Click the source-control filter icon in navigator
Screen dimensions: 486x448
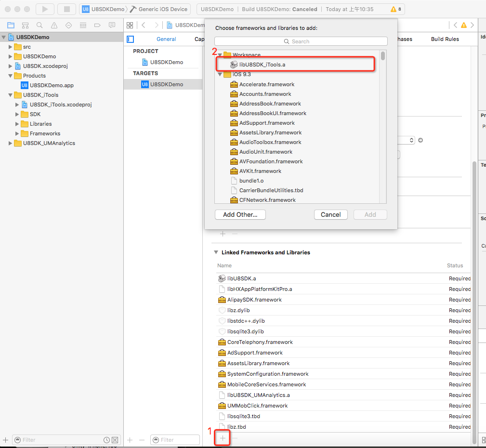point(115,440)
